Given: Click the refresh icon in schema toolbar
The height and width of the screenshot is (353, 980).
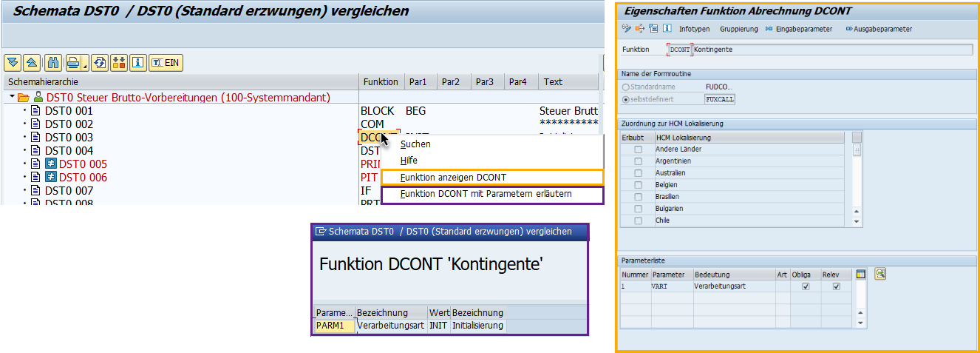Looking at the screenshot, I should (x=100, y=63).
